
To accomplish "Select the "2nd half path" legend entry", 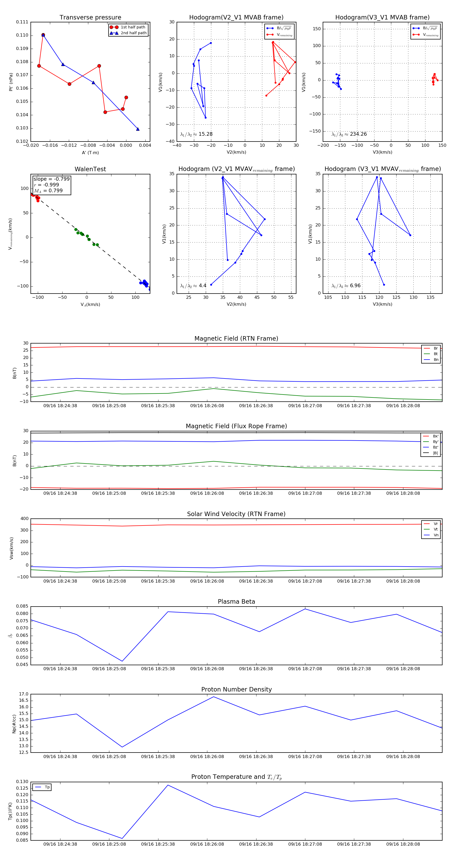I will click(x=128, y=33).
